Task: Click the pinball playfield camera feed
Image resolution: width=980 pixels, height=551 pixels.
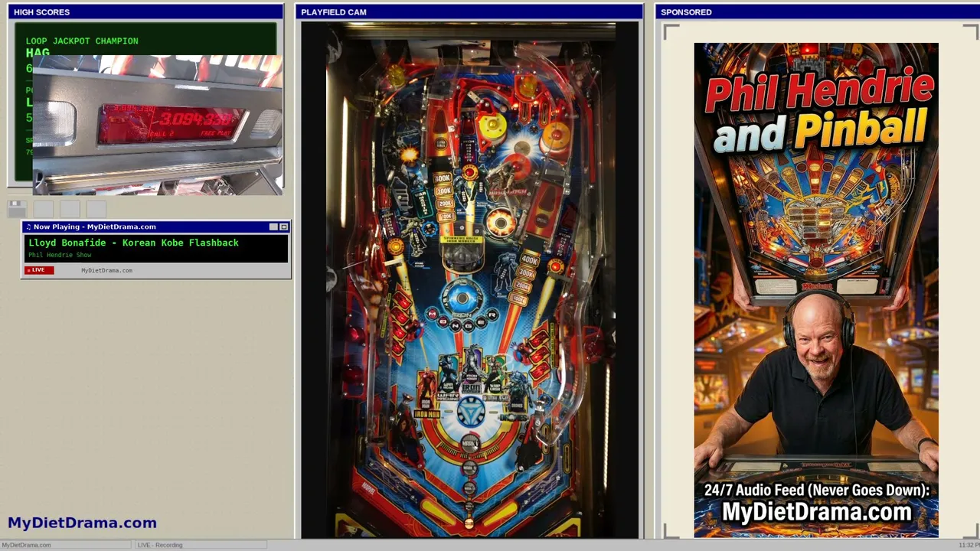Action: click(469, 280)
